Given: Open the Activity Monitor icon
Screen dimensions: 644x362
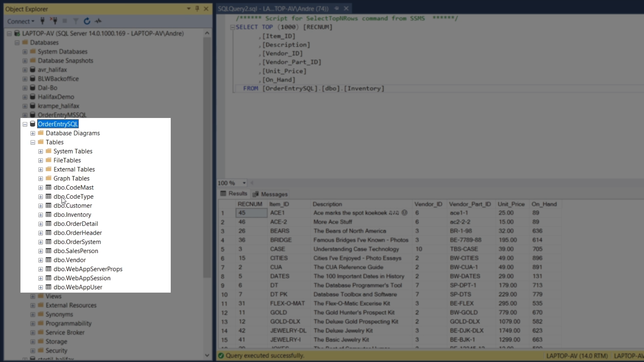Looking at the screenshot, I should click(98, 21).
